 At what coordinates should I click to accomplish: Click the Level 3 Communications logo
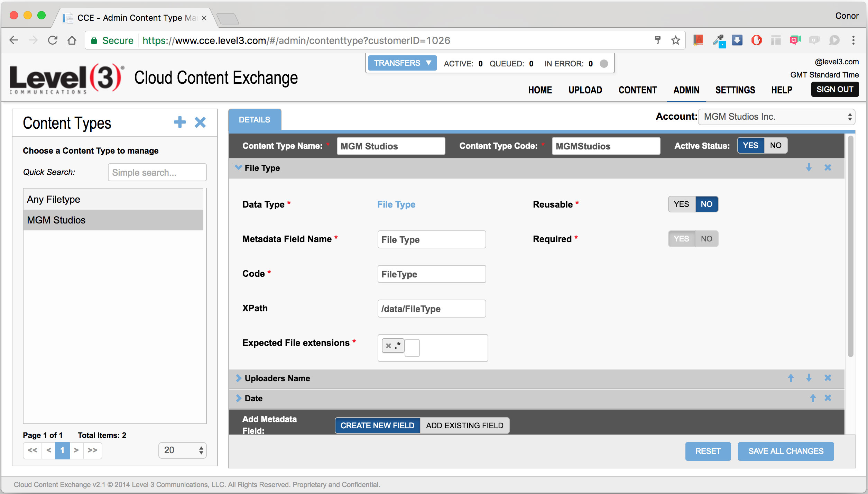tap(67, 79)
